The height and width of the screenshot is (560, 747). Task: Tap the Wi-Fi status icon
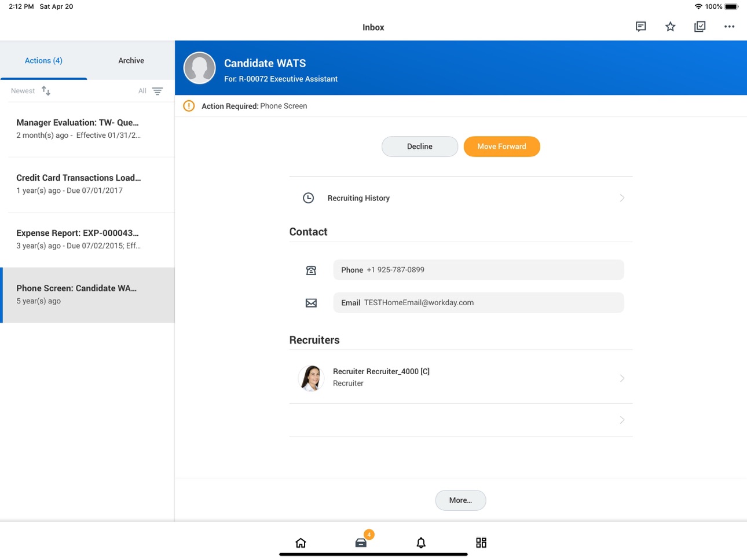point(698,6)
